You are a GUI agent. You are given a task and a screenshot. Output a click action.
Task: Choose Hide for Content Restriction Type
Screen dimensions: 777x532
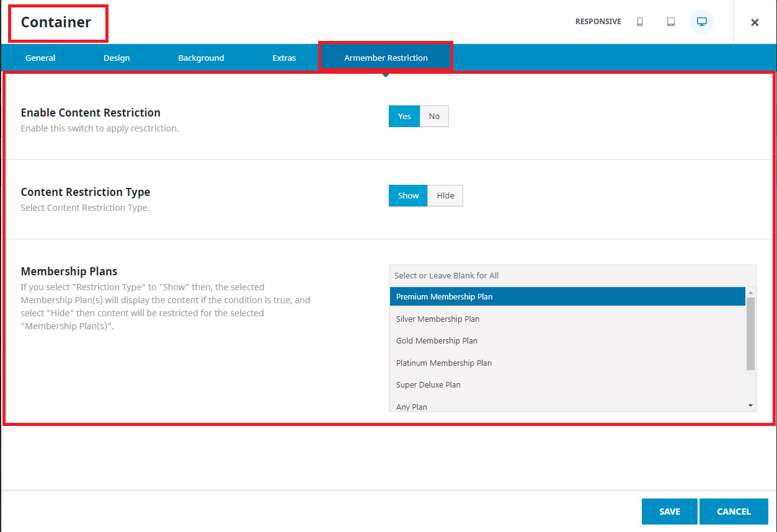pyautogui.click(x=445, y=196)
